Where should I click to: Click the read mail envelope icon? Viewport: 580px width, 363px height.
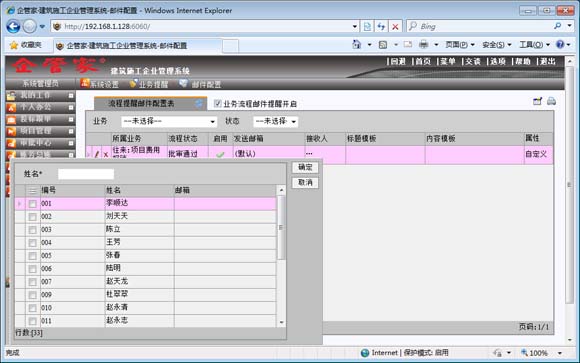(x=408, y=44)
